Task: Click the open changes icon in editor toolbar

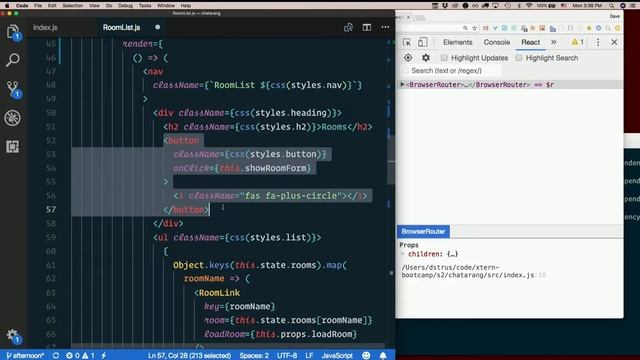Action: [x=348, y=27]
